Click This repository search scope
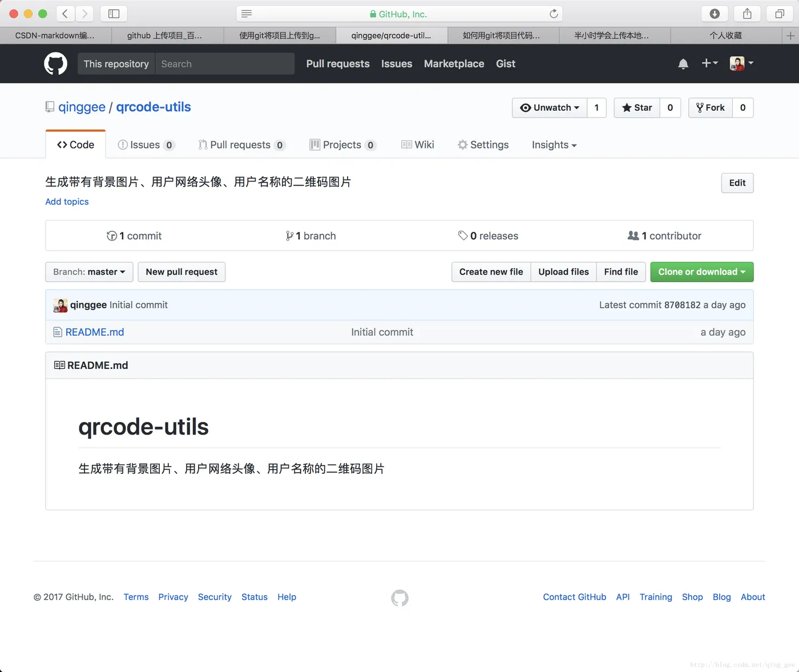Image resolution: width=799 pixels, height=672 pixels. [x=116, y=64]
